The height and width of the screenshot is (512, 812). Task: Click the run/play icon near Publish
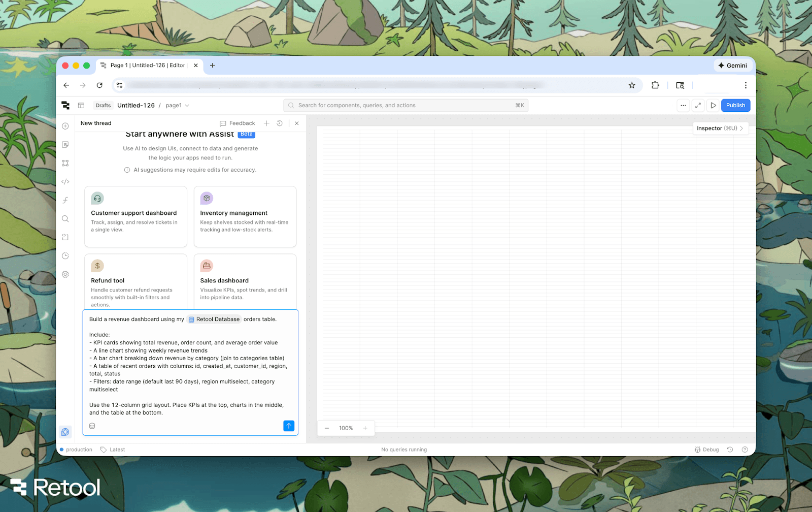713,105
